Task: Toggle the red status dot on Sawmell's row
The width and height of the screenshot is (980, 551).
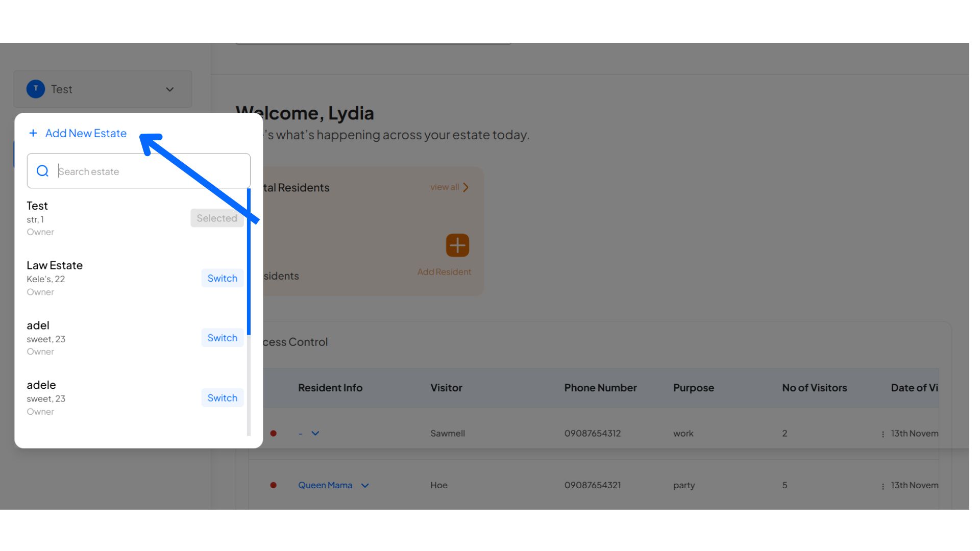Action: point(274,433)
